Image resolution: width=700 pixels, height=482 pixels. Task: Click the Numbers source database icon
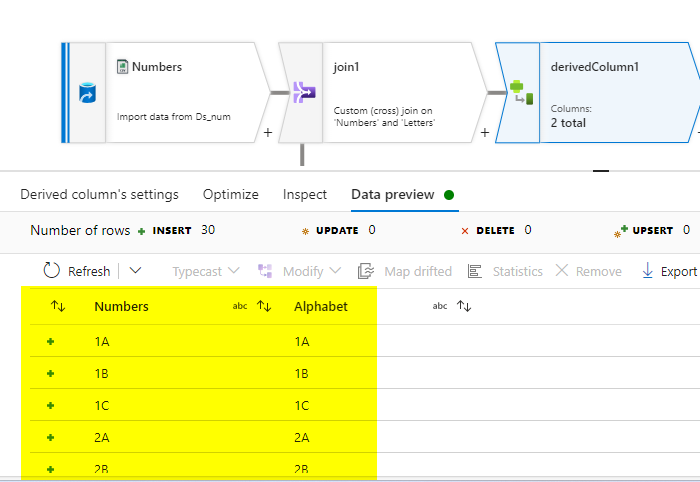coord(88,93)
